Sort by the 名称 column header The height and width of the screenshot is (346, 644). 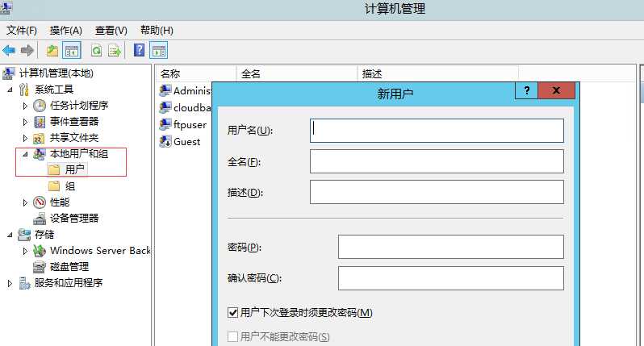196,74
